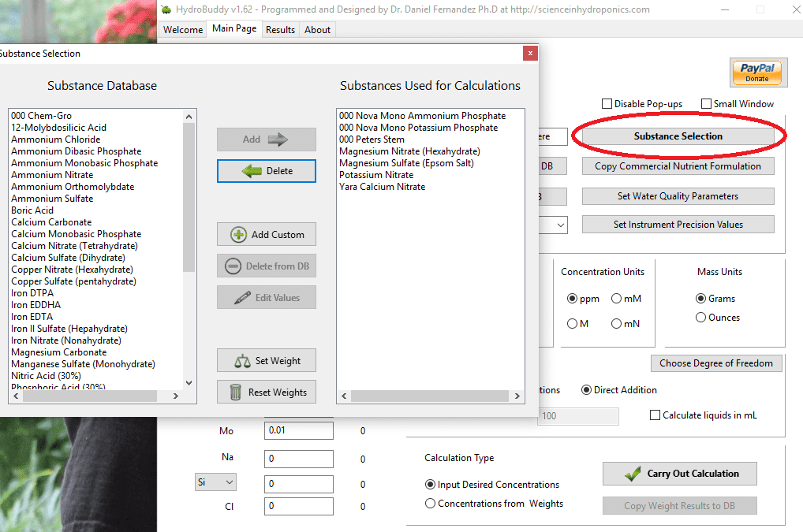This screenshot has height=532, width=803.
Task: Select Copper Sulfate (pentahydrate) in database
Action: point(73,281)
